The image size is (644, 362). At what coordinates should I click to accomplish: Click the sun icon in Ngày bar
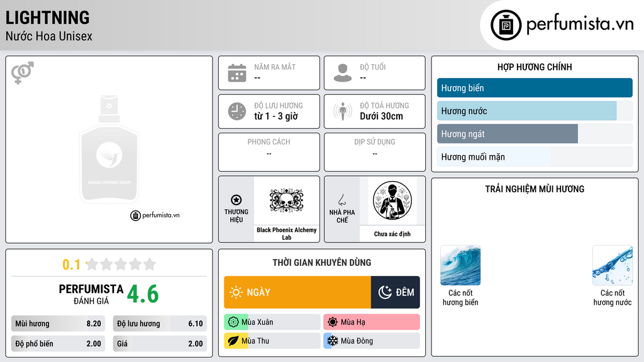[236, 292]
